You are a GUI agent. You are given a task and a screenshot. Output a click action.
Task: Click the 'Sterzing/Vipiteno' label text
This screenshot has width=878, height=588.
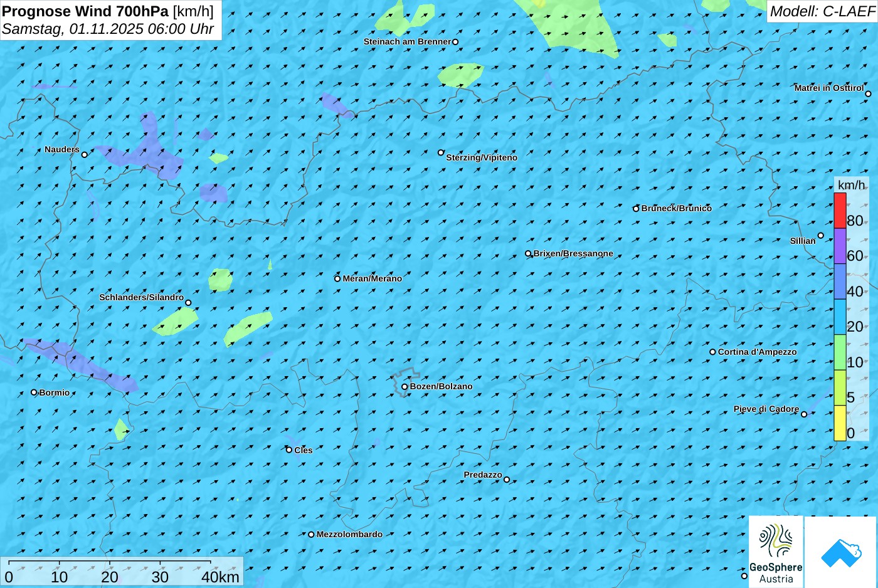(482, 158)
